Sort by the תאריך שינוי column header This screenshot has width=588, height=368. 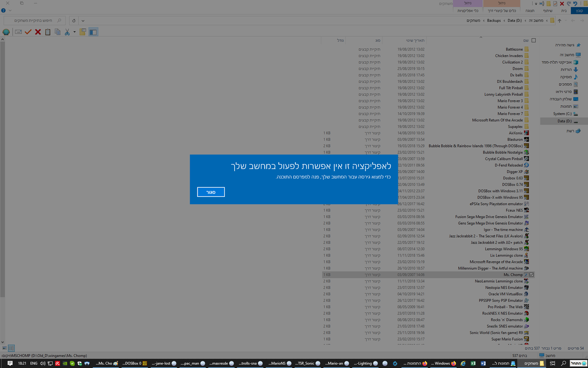[x=415, y=40]
